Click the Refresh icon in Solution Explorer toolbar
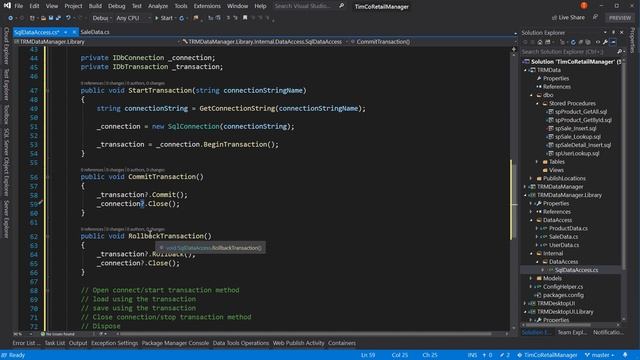 click(573, 42)
